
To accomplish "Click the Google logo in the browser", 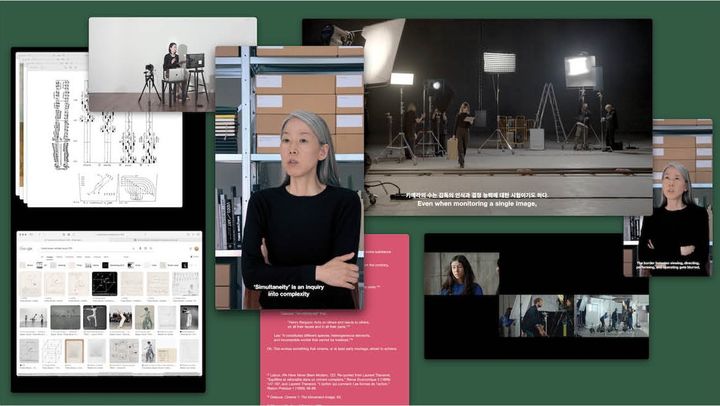I will [x=26, y=248].
